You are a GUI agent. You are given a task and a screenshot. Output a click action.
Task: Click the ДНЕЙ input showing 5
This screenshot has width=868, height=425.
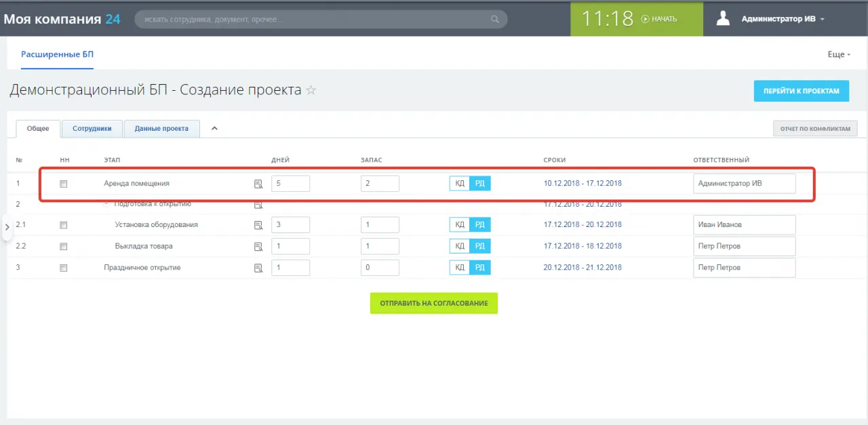pos(290,183)
